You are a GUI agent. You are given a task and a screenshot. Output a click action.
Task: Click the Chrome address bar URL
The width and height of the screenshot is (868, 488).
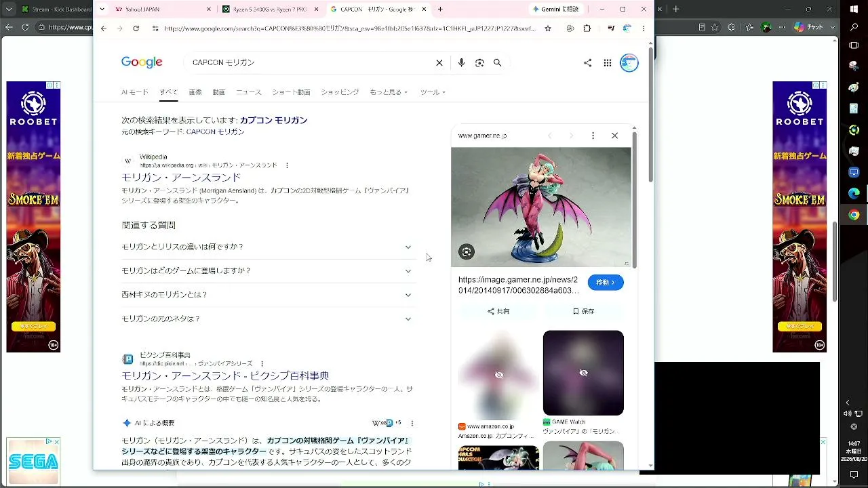pos(349,28)
